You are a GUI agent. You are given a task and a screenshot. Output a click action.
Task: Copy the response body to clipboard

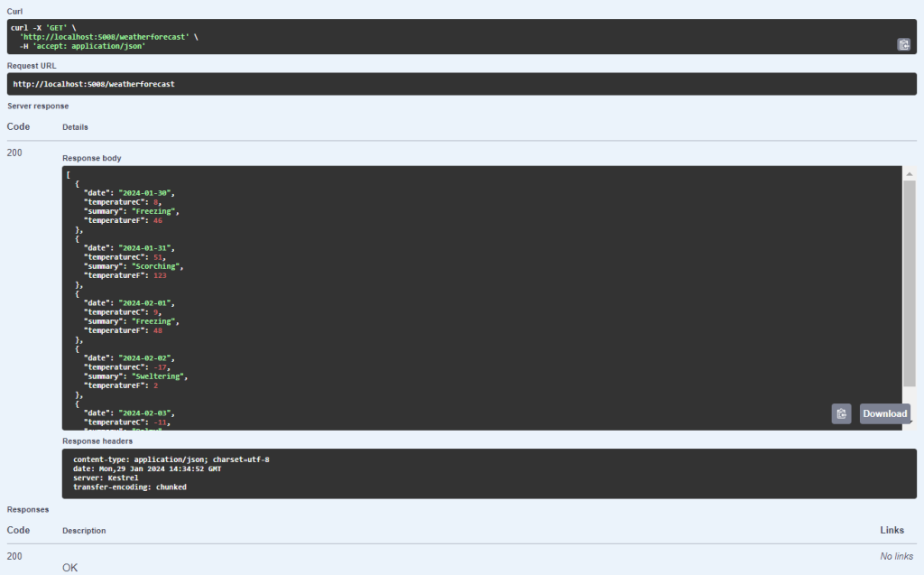tap(841, 413)
